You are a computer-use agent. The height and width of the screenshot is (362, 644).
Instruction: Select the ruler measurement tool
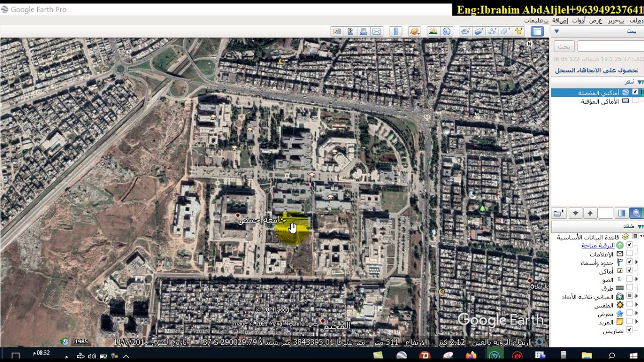(x=396, y=31)
